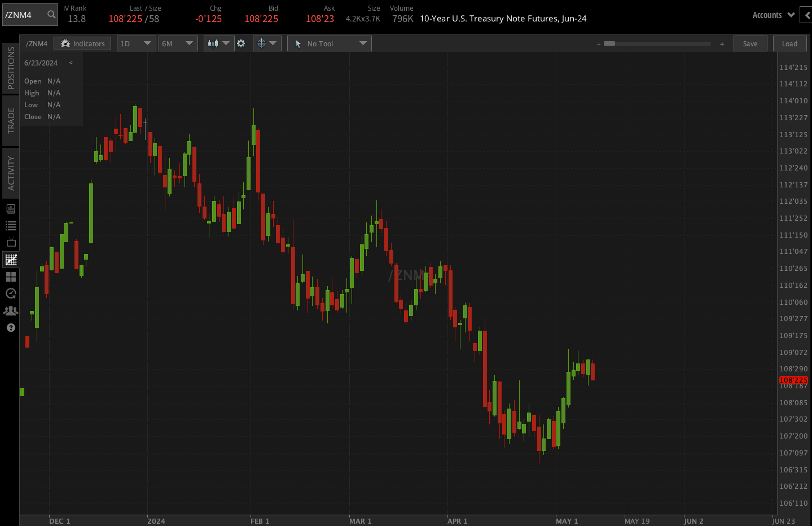Viewport: 812px width, 526px height.
Task: Click the grid quotes sidebar icon
Action: (x=10, y=277)
